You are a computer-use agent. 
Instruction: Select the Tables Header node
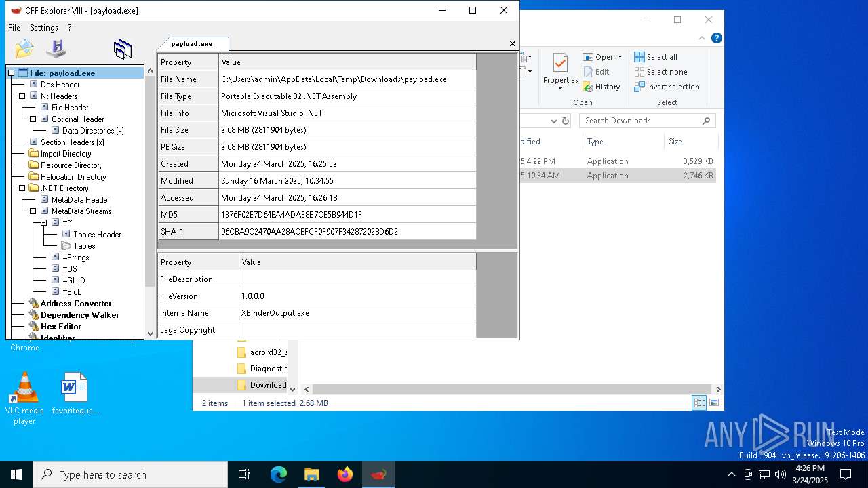click(x=97, y=235)
